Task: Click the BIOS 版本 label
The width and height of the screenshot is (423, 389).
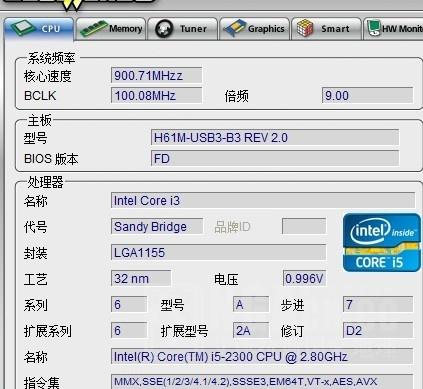Action: point(51,159)
